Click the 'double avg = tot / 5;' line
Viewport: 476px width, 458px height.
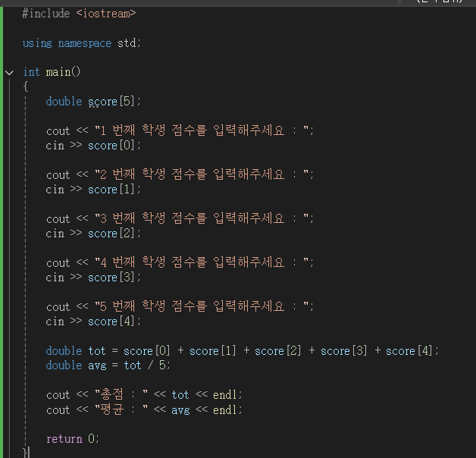coord(108,365)
